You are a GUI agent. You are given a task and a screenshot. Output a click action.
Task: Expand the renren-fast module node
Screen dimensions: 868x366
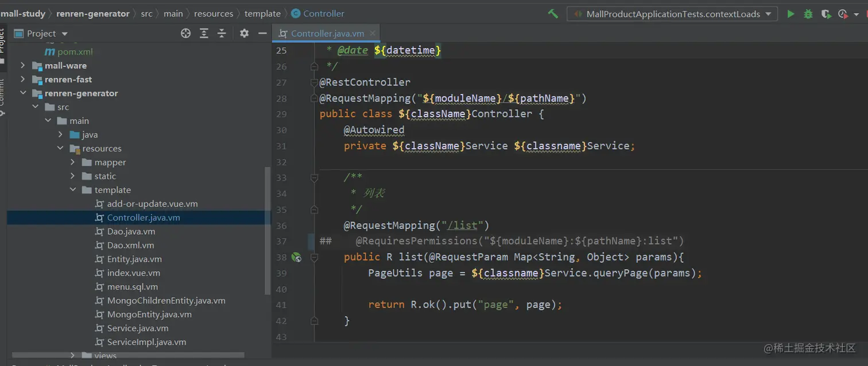click(x=23, y=79)
